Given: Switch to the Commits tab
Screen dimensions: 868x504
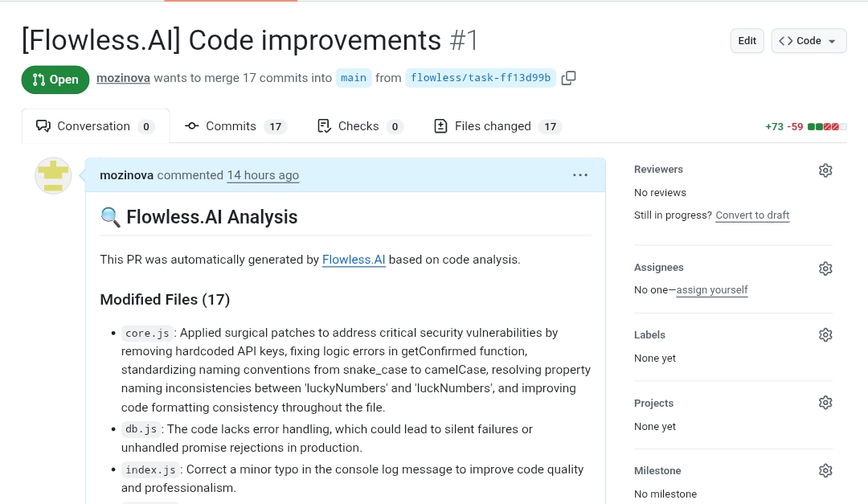Looking at the screenshot, I should pyautogui.click(x=231, y=125).
